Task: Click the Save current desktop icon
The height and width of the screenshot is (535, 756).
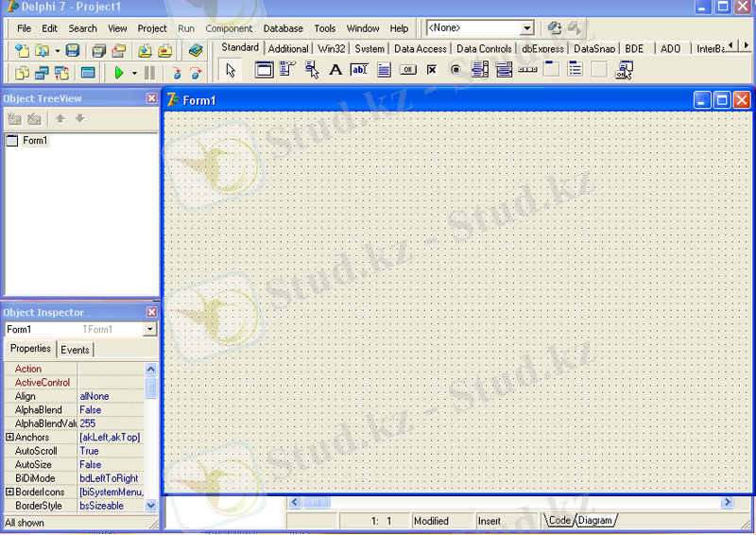Action: click(x=555, y=28)
